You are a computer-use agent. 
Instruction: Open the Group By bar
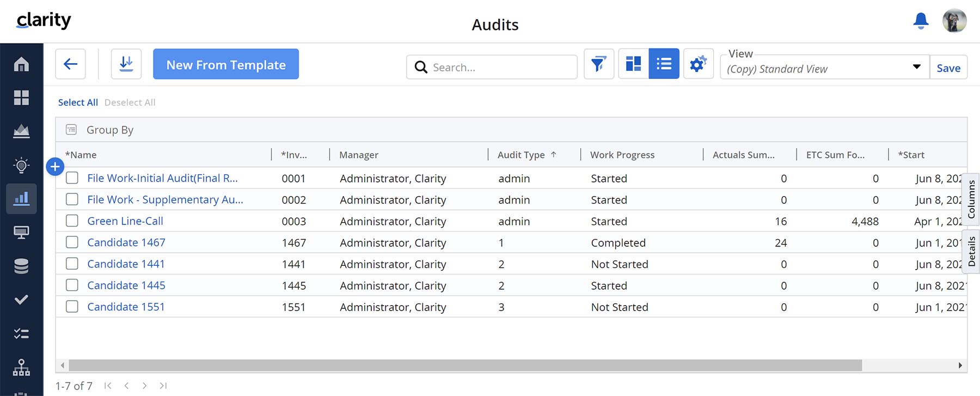coord(511,130)
